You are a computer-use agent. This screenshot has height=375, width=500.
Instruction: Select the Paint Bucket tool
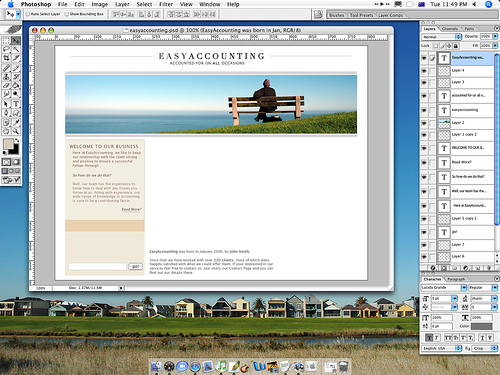coord(16,85)
